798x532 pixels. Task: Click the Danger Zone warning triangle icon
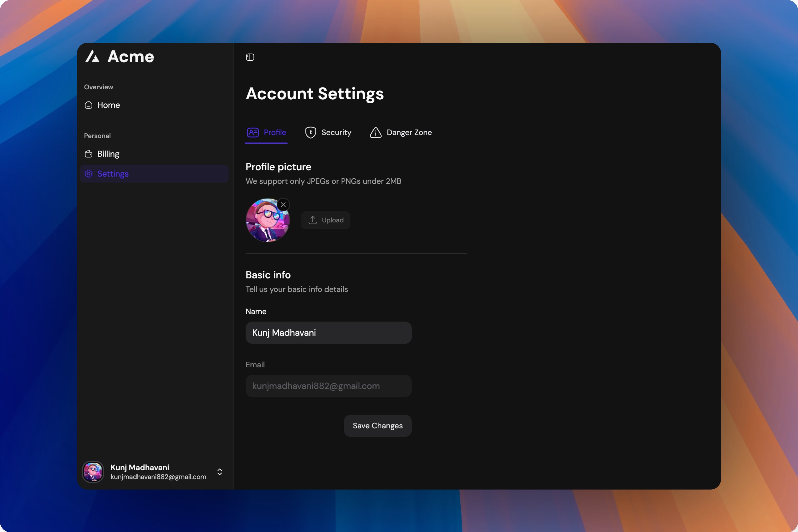tap(376, 133)
